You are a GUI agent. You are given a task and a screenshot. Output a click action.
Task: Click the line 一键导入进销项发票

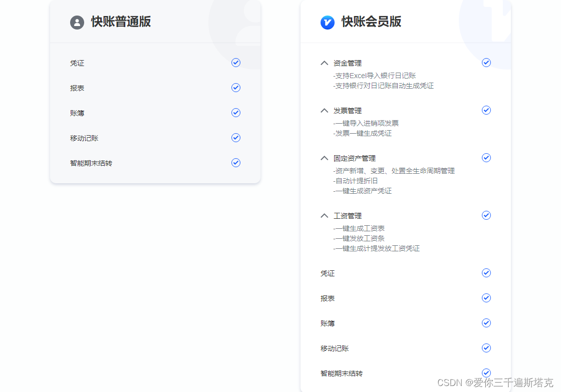point(366,123)
